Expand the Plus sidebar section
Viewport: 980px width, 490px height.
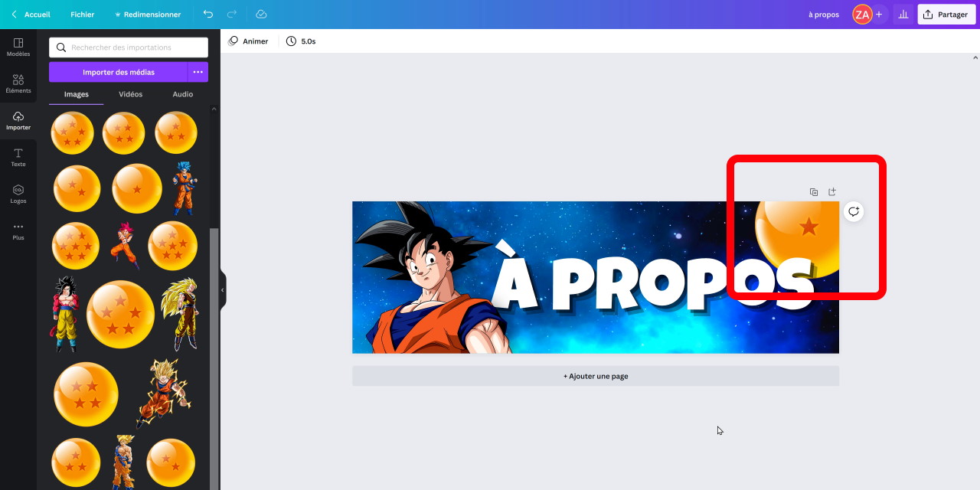click(18, 230)
